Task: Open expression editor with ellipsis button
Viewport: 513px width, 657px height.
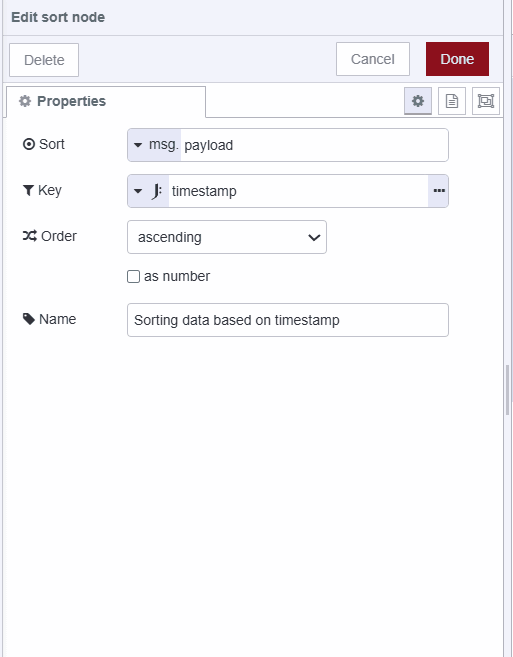Action: (x=438, y=191)
